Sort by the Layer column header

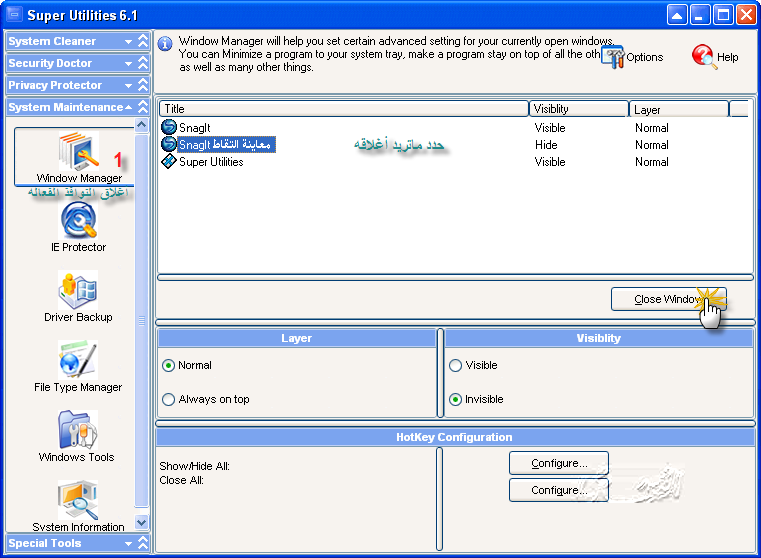point(678,109)
